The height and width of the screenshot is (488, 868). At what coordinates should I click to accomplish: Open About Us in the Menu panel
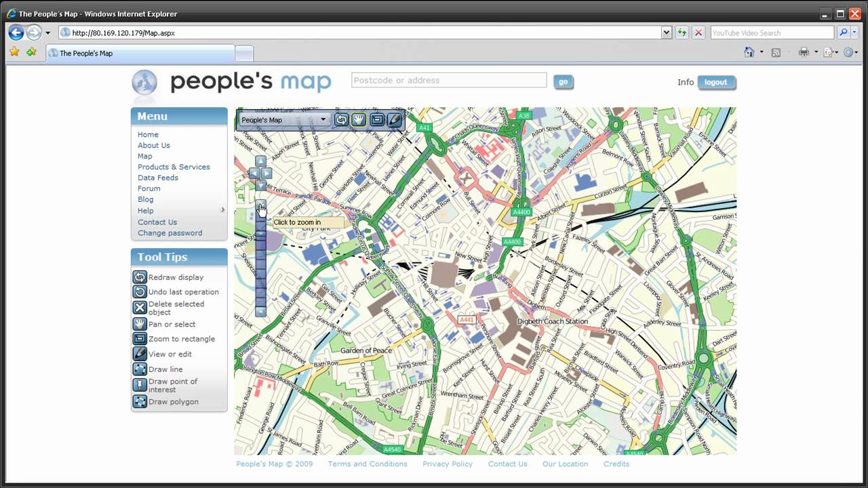point(154,145)
